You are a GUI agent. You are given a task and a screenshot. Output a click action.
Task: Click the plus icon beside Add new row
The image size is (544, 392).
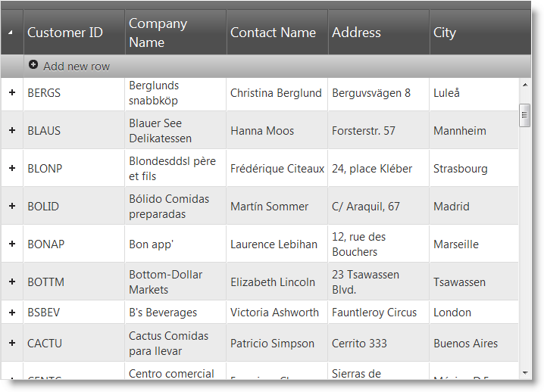click(33, 65)
